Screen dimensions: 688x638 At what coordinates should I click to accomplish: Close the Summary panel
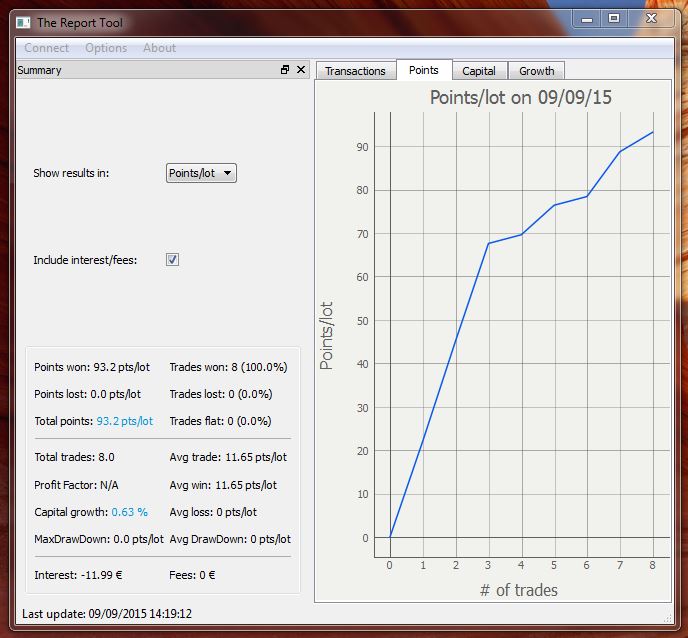tap(301, 70)
